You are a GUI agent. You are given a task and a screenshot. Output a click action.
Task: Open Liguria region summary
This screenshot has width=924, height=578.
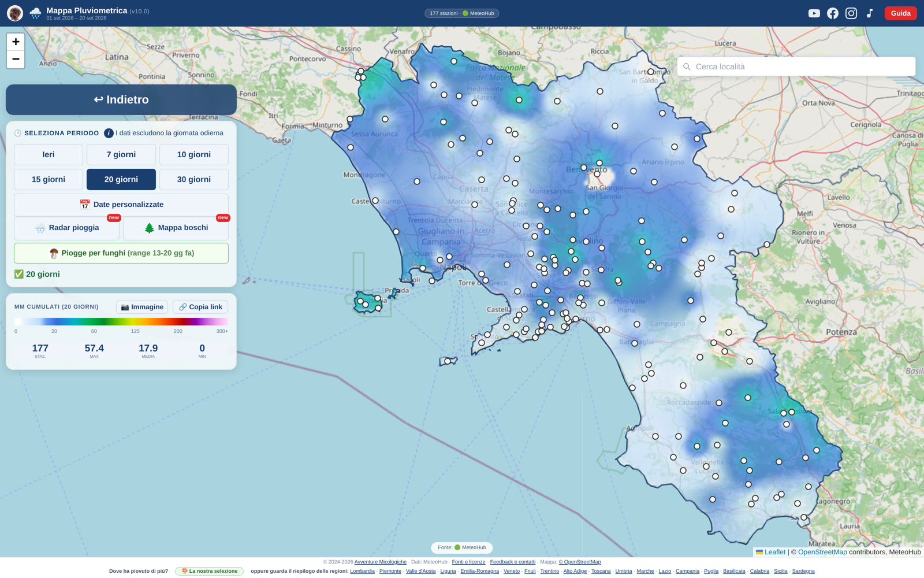click(448, 571)
